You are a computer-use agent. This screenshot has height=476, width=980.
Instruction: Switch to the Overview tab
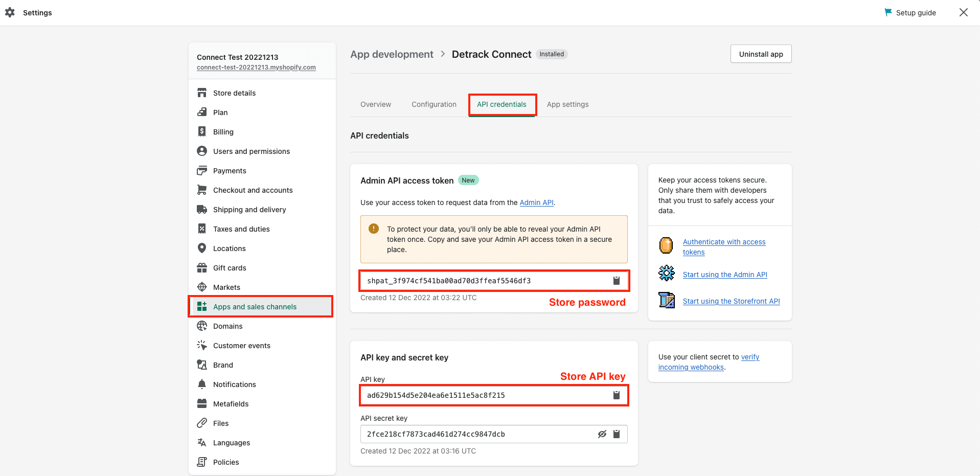(x=376, y=104)
